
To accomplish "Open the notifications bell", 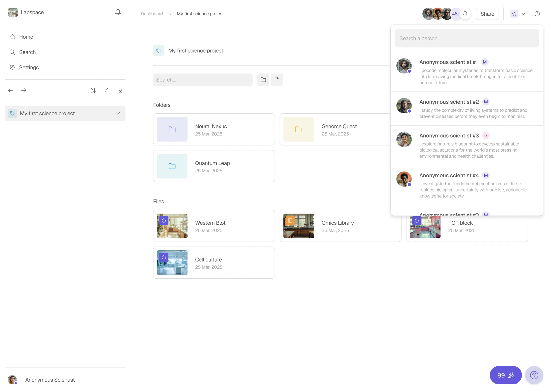I will 118,12.
